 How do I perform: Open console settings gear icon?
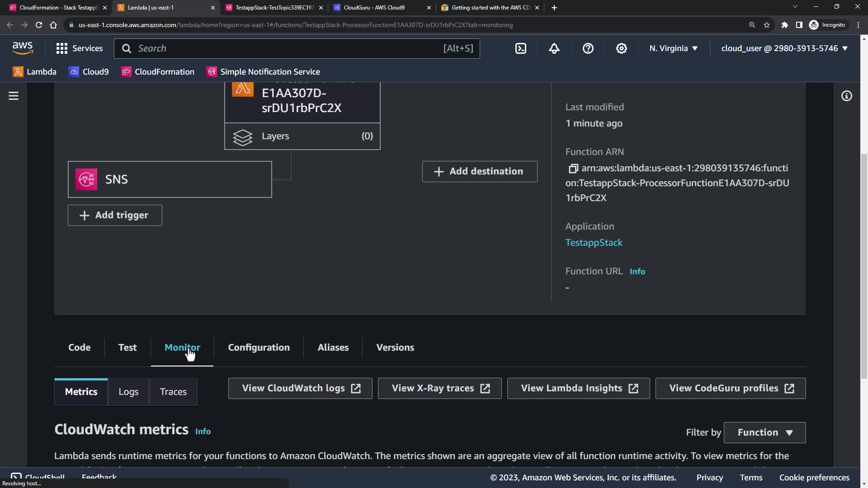tap(622, 48)
